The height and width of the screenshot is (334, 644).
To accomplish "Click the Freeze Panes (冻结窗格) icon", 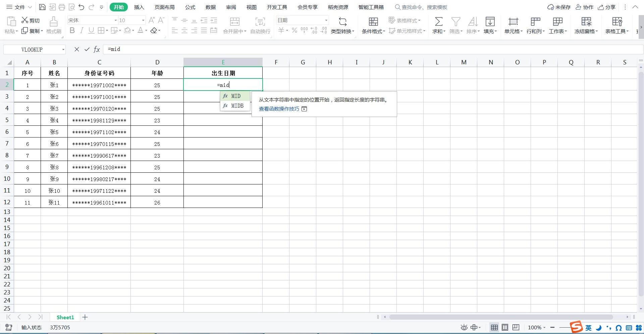I will [x=586, y=22].
